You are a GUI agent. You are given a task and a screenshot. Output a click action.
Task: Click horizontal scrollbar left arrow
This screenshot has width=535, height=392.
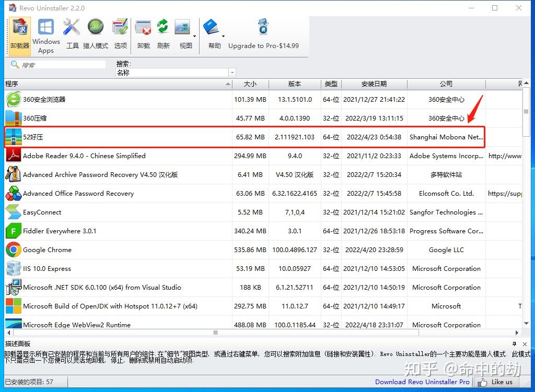8,332
